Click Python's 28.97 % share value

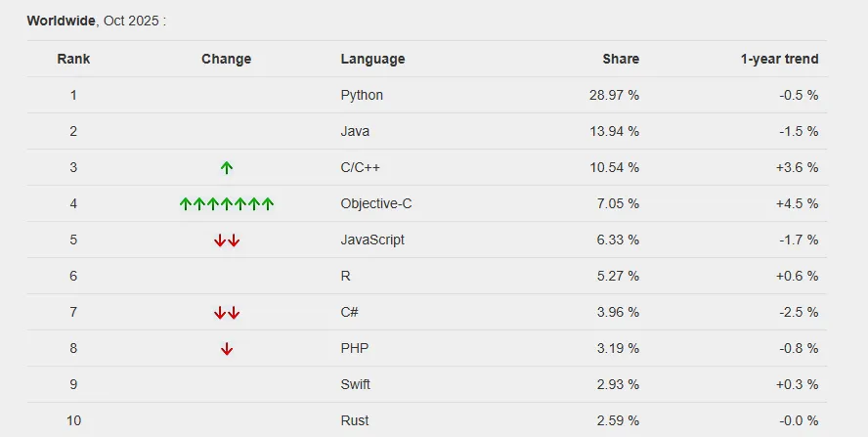pos(613,95)
